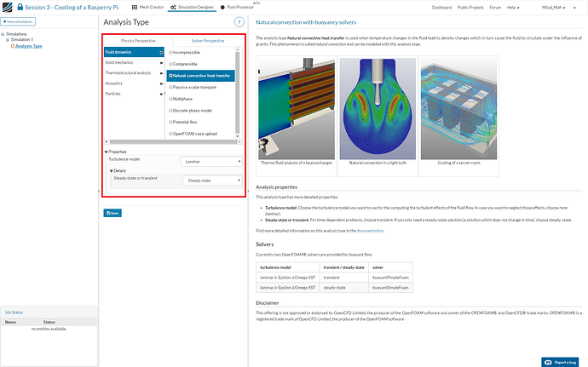Select the Compressible radio option
588x367 pixels.
(170, 64)
